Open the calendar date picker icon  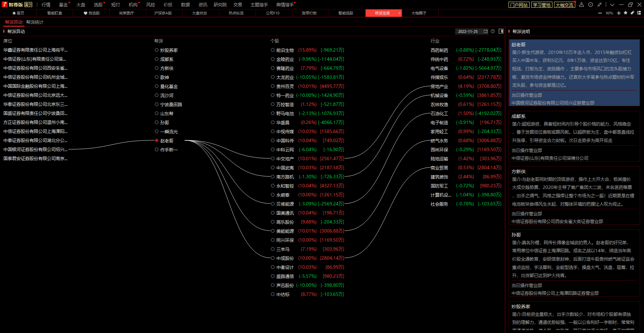tap(485, 31)
